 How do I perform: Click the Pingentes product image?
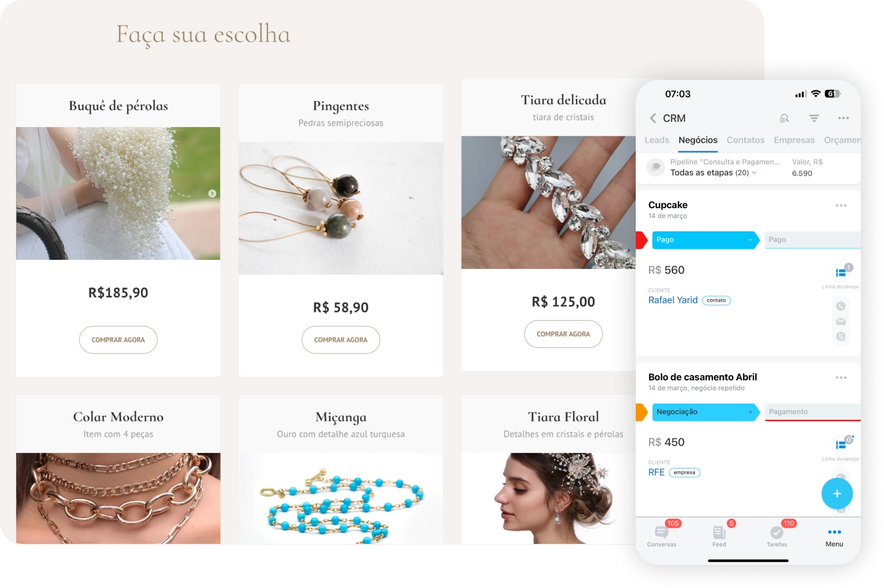point(341,208)
